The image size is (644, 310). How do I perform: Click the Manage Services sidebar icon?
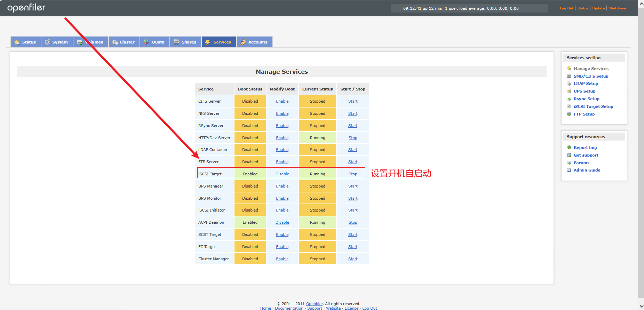coord(569,69)
